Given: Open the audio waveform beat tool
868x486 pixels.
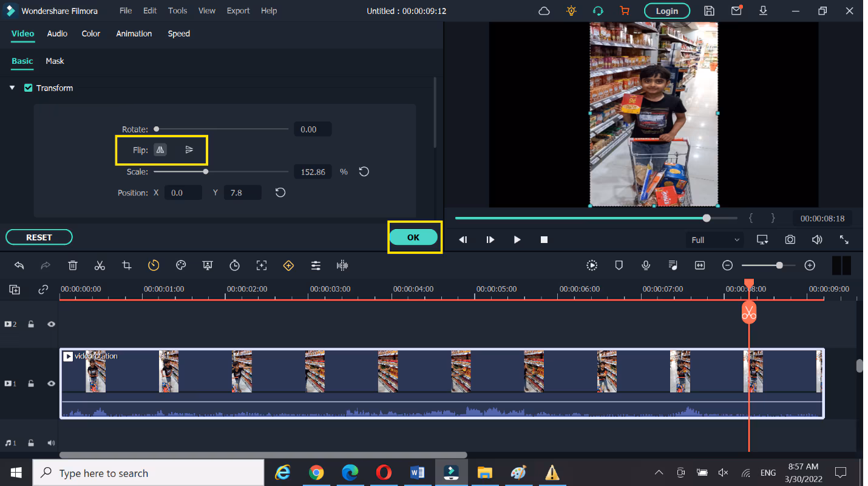Looking at the screenshot, I should 342,265.
